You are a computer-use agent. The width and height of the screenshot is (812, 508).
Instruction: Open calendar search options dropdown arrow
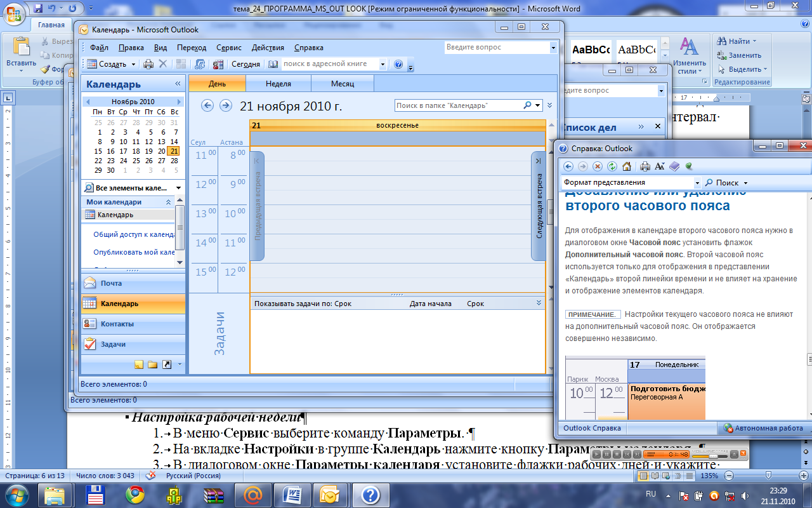click(x=539, y=105)
